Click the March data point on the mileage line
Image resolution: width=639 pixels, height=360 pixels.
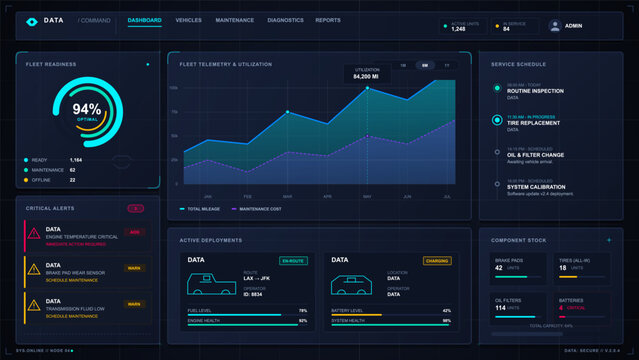pos(287,112)
